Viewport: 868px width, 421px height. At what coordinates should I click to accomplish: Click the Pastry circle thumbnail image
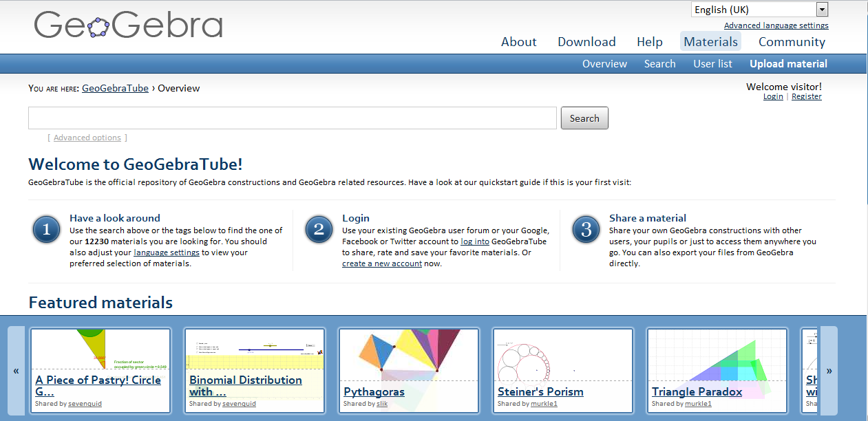(x=100, y=349)
